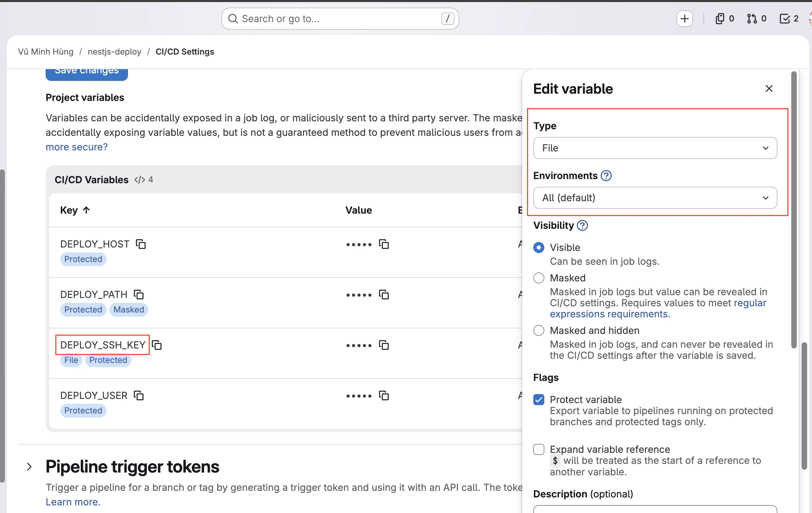Open CI/CD Settings breadcrumb
Viewport: 812px width, 513px height.
pos(185,52)
